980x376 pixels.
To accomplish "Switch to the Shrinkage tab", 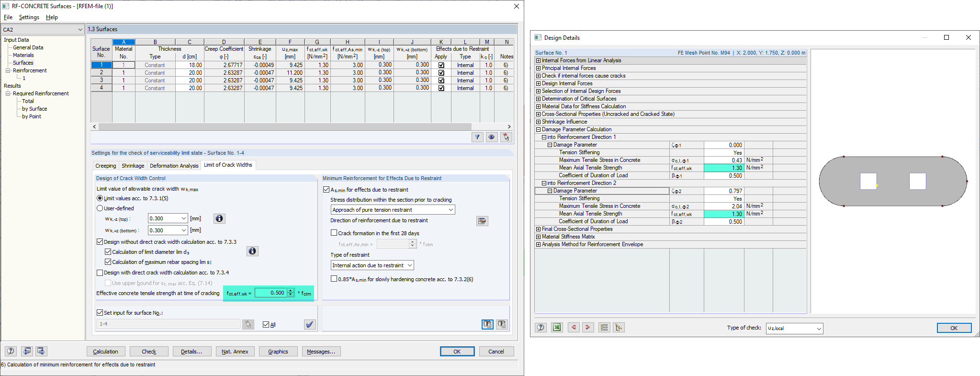I will [x=133, y=166].
